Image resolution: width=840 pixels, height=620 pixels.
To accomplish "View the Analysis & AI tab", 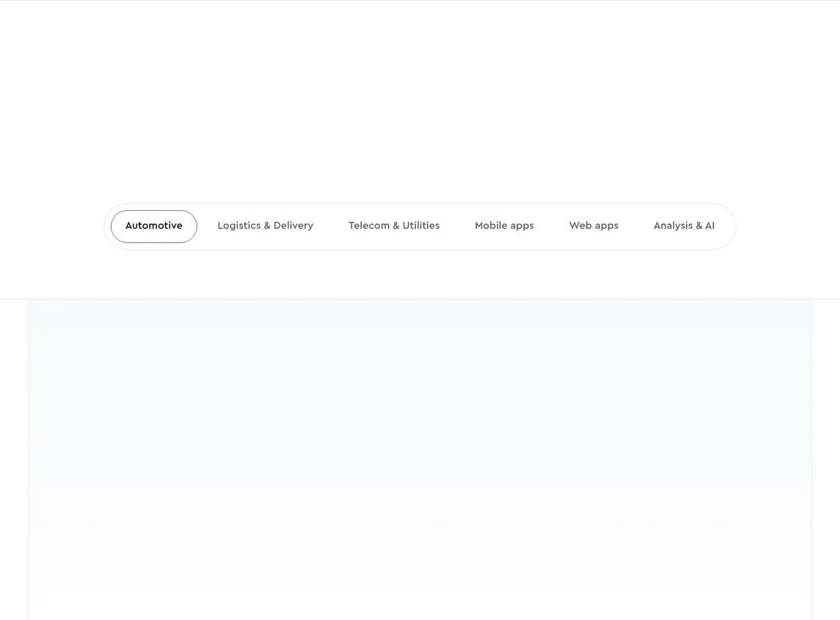I will coord(684,226).
